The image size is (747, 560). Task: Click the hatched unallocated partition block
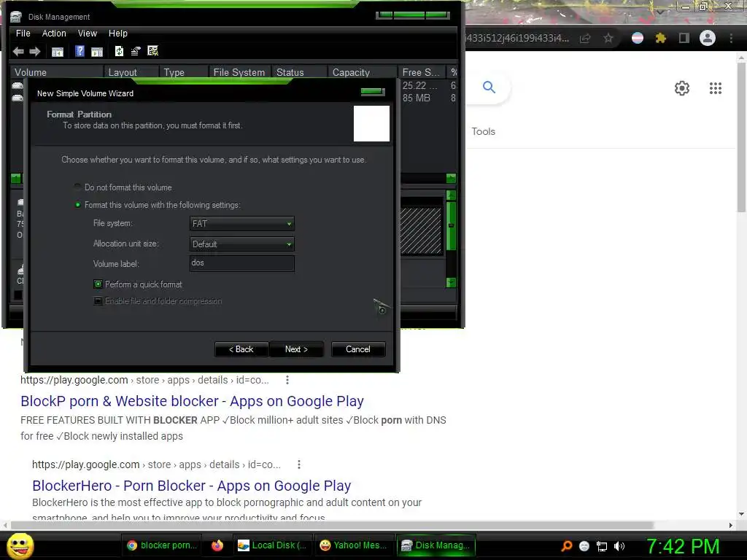point(421,230)
